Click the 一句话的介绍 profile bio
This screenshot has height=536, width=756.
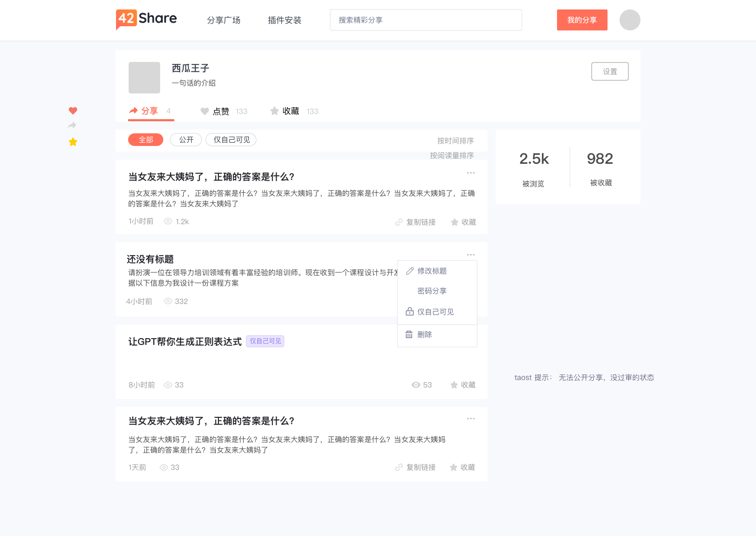(x=194, y=83)
